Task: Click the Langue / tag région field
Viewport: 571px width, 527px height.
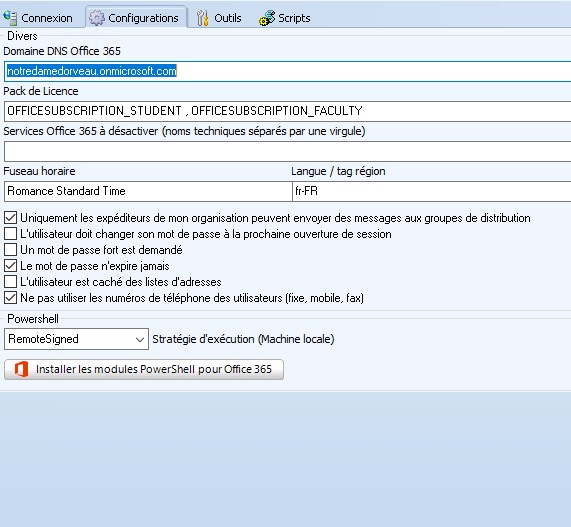Action: tap(432, 191)
